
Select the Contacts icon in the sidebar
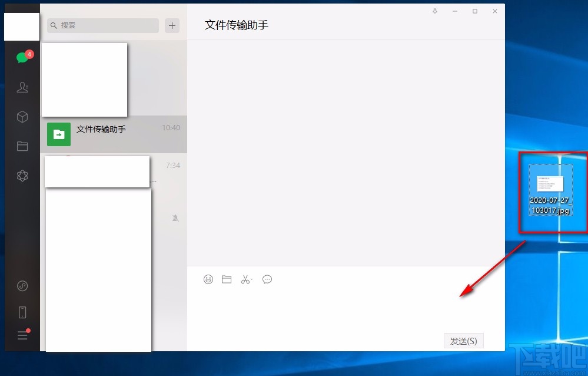22,87
